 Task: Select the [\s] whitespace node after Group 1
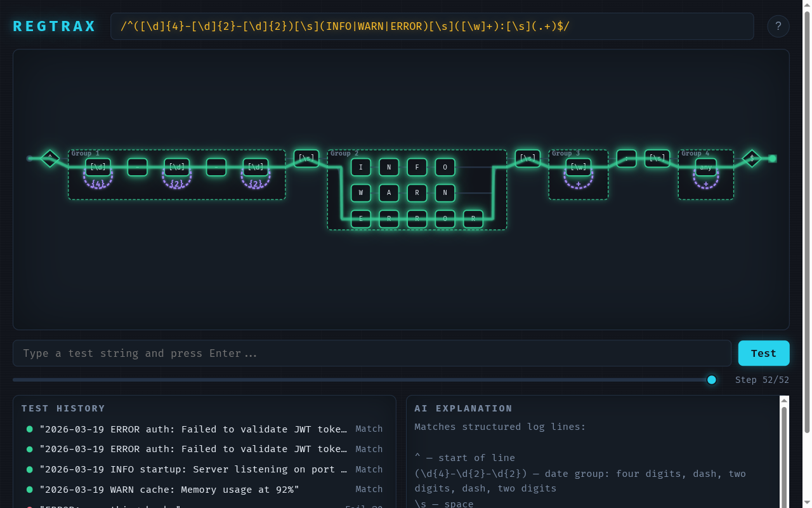(307, 157)
